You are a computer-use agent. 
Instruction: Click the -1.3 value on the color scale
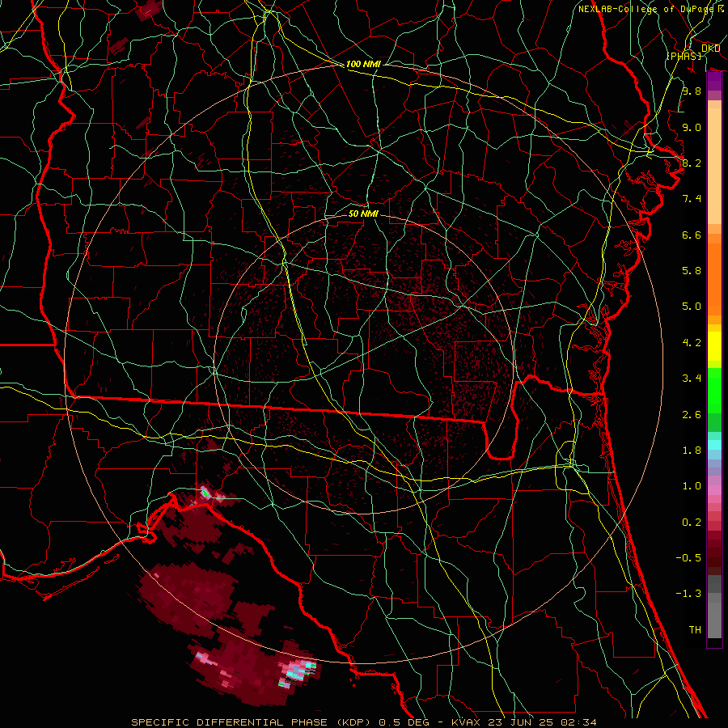pos(688,594)
